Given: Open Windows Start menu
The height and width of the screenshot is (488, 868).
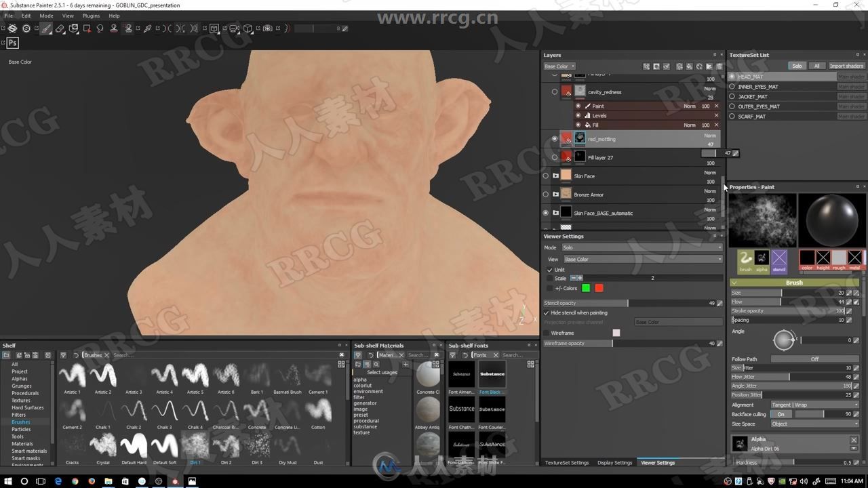Looking at the screenshot, I should tap(7, 481).
